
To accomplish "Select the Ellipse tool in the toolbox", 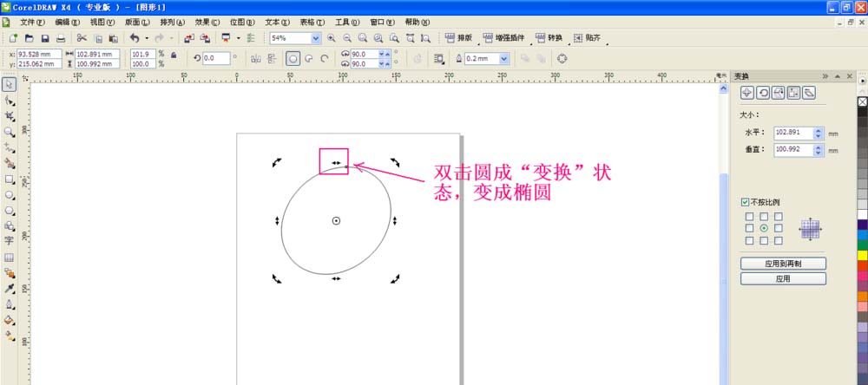I will coord(10,195).
